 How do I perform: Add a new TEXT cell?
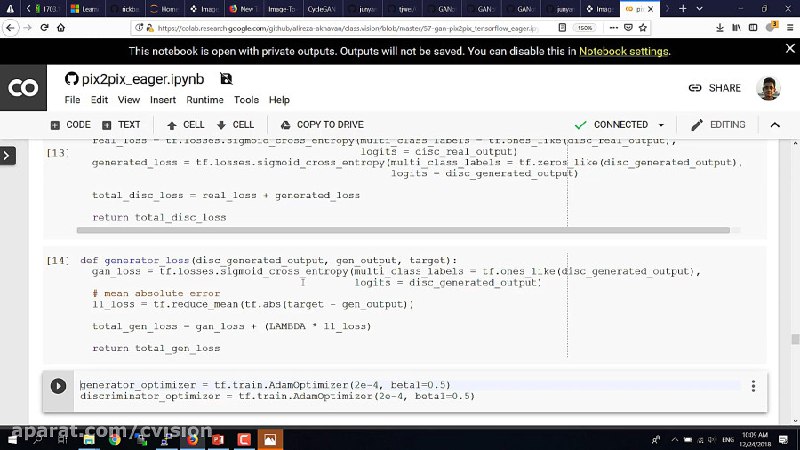click(121, 125)
